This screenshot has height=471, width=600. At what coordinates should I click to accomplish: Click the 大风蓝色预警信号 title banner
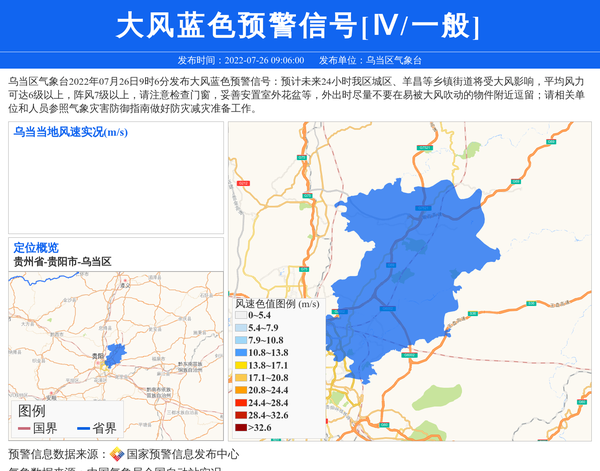click(299, 26)
